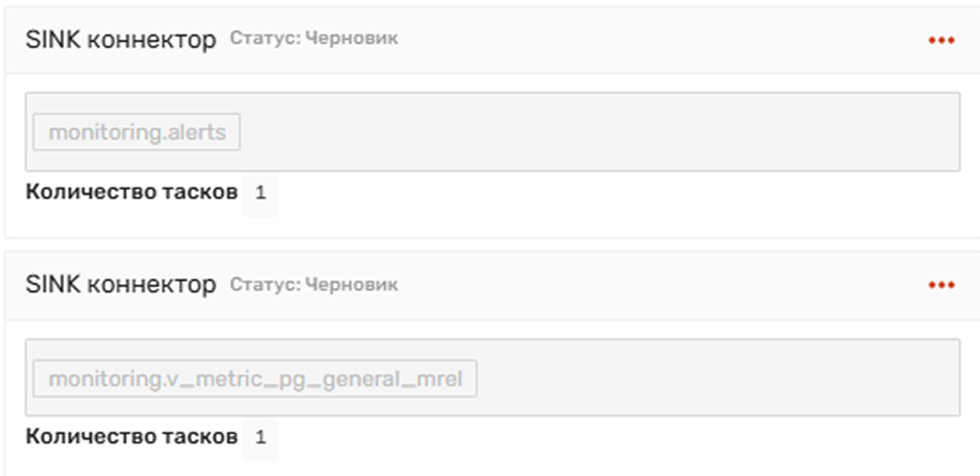Click Статус: Черновик in first connector header
This screenshot has height=476, width=980.
coord(313,39)
